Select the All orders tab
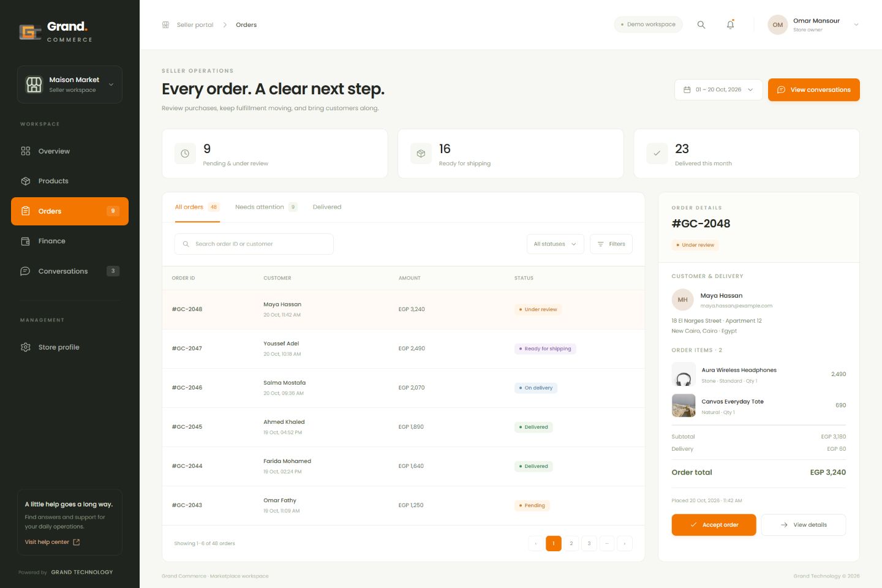 197,207
